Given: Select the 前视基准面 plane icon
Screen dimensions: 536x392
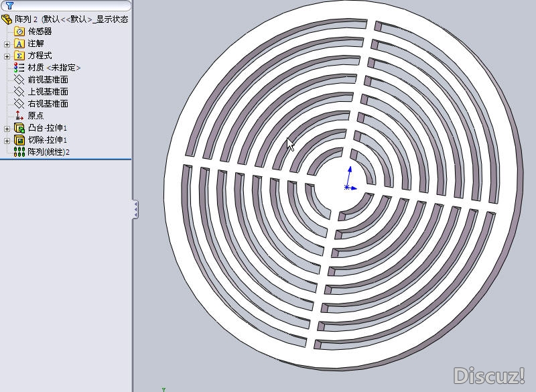Looking at the screenshot, I should point(19,80).
